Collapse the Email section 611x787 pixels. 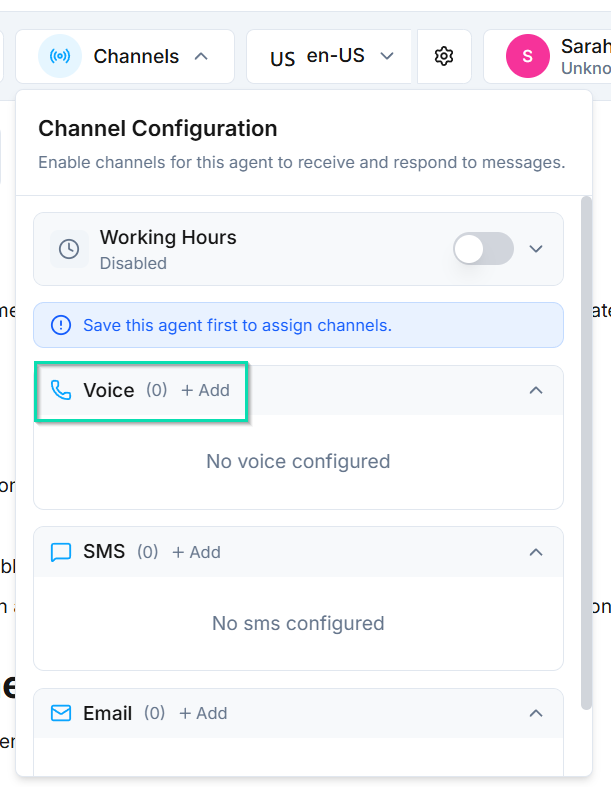click(536, 713)
